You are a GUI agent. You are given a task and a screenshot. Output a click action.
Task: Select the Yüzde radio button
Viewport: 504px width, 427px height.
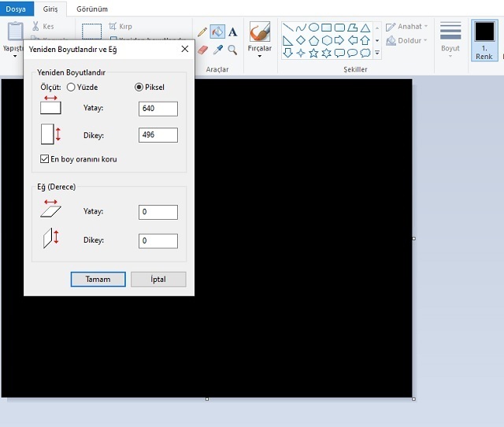(71, 87)
